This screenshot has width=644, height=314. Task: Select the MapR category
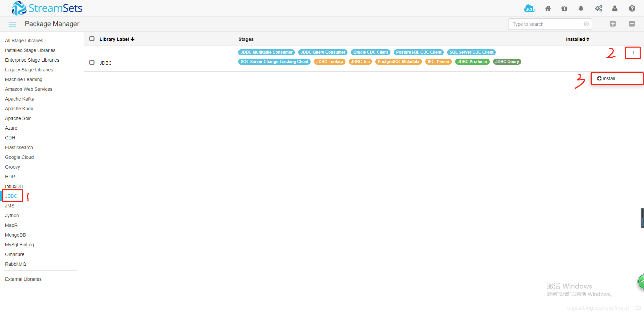click(x=11, y=225)
